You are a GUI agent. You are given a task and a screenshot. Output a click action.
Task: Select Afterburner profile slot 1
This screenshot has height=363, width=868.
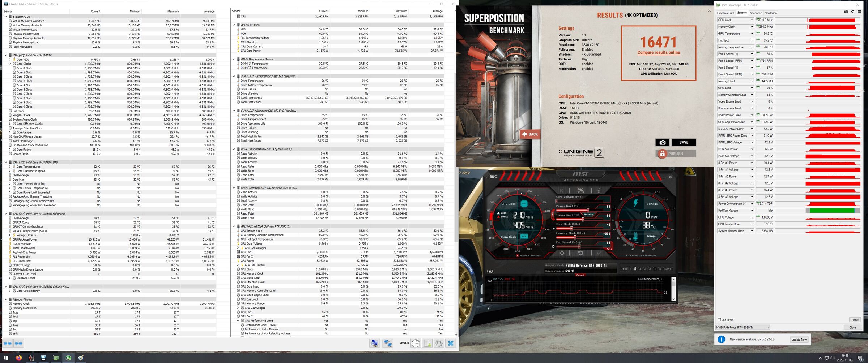pos(640,269)
